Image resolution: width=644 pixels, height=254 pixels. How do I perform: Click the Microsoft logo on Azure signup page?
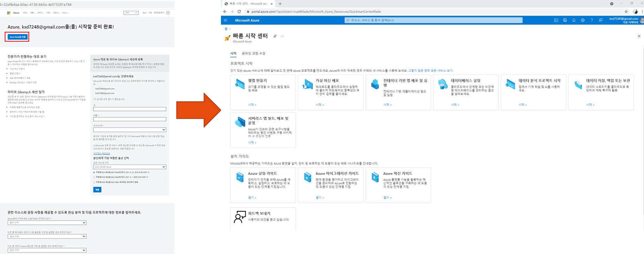[x=9, y=13]
